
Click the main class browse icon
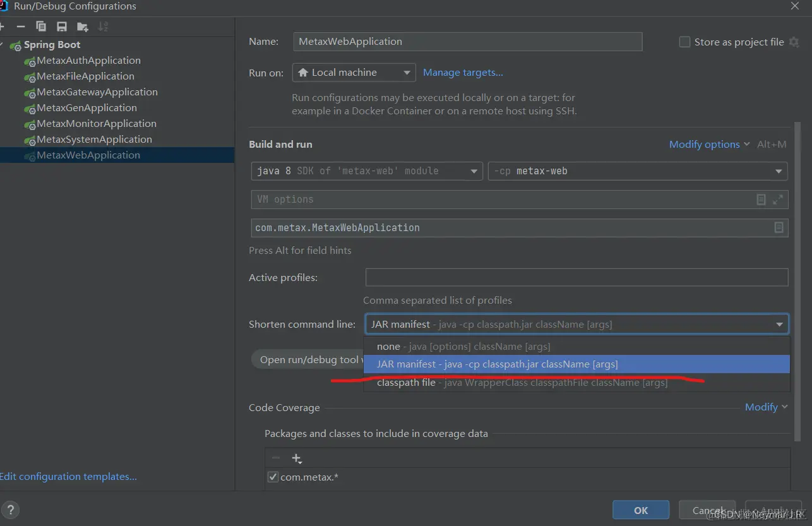tap(779, 228)
